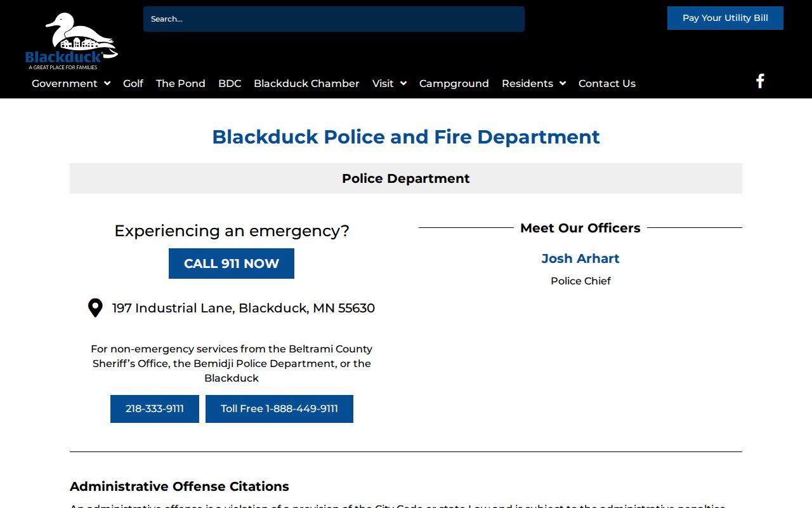
Task: Select the Administrative Offense Citations heading
Action: (180, 486)
